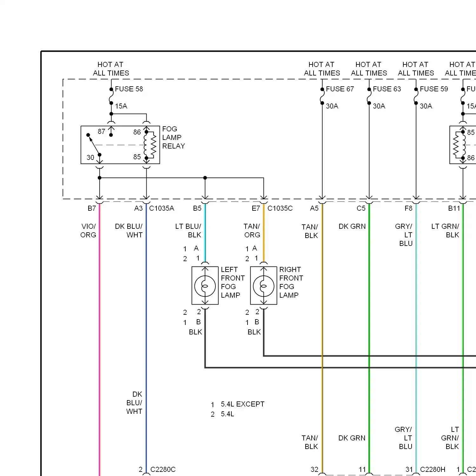Select the Fuse 67 fuse symbol
Image resolution: width=476 pixels, height=476 pixels.
tap(322, 96)
